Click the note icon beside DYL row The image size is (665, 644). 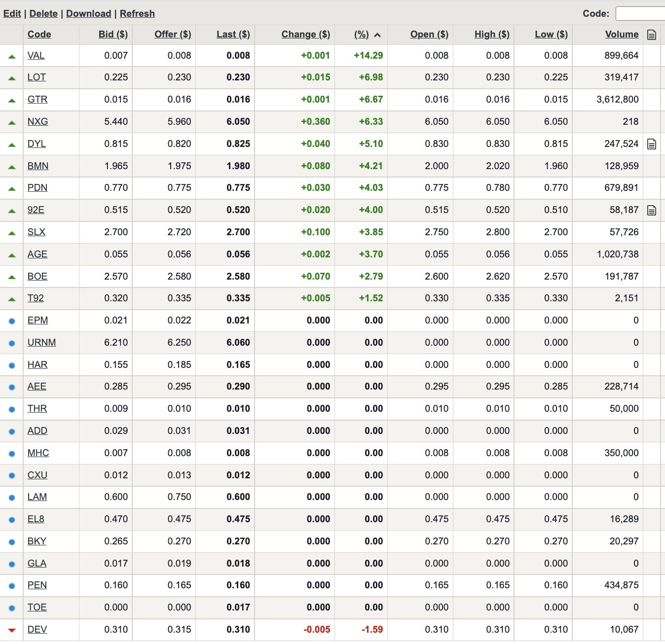coord(652,143)
